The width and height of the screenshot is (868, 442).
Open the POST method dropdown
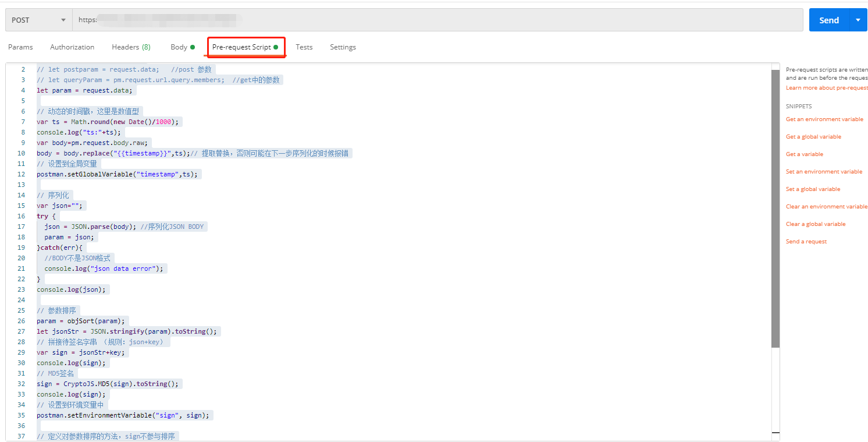38,19
